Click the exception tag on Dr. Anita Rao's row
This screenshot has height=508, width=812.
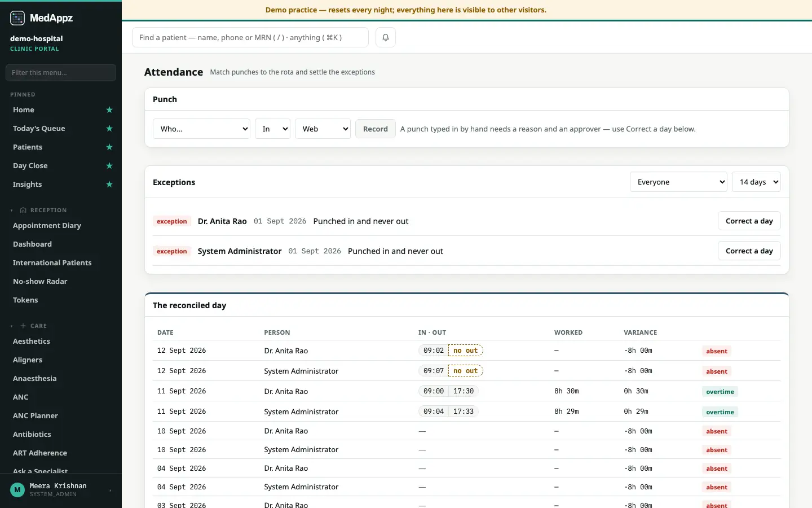[172, 221]
